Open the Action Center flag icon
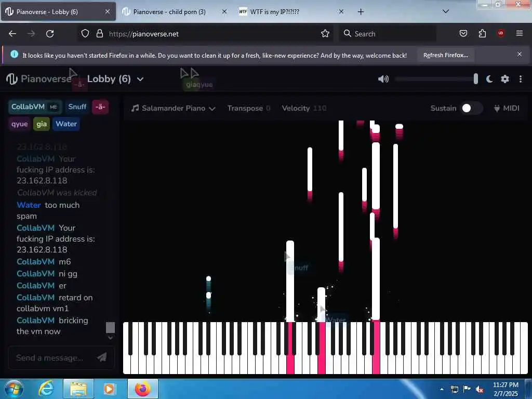The width and height of the screenshot is (532, 399). coord(467,389)
